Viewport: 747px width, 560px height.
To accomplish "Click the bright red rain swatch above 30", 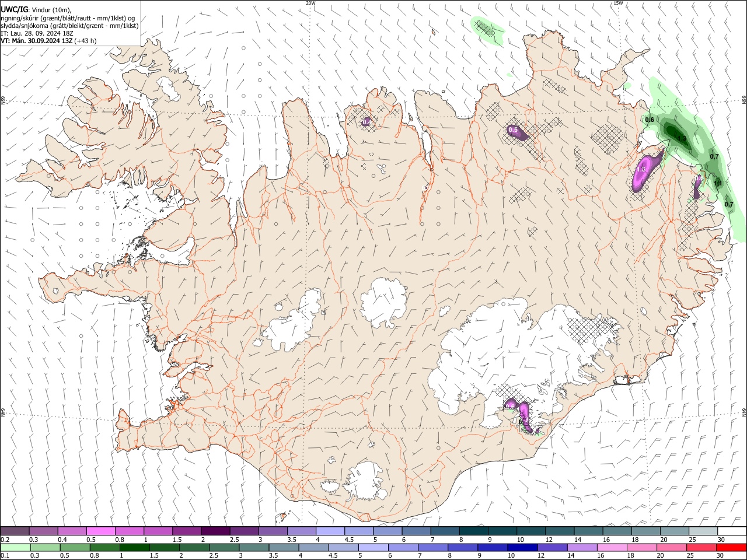I will [731, 547].
